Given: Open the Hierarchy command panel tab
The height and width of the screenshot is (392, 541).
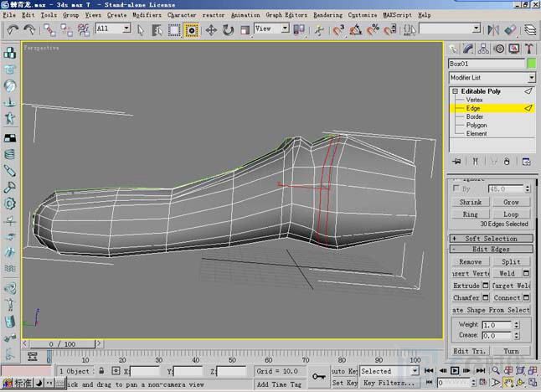Looking at the screenshot, I should coord(483,49).
